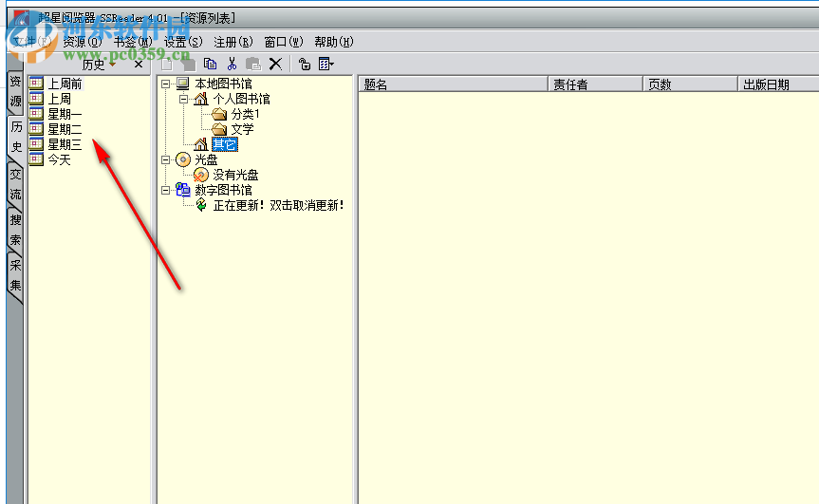Open the 窗口(W) menu
The image size is (819, 504).
tap(284, 42)
